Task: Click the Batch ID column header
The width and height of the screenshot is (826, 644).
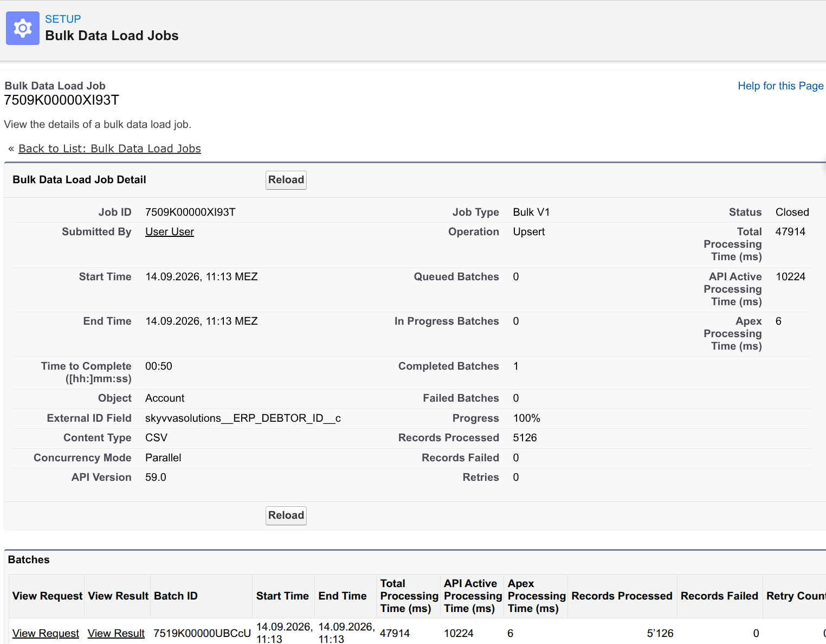Action: [176, 596]
